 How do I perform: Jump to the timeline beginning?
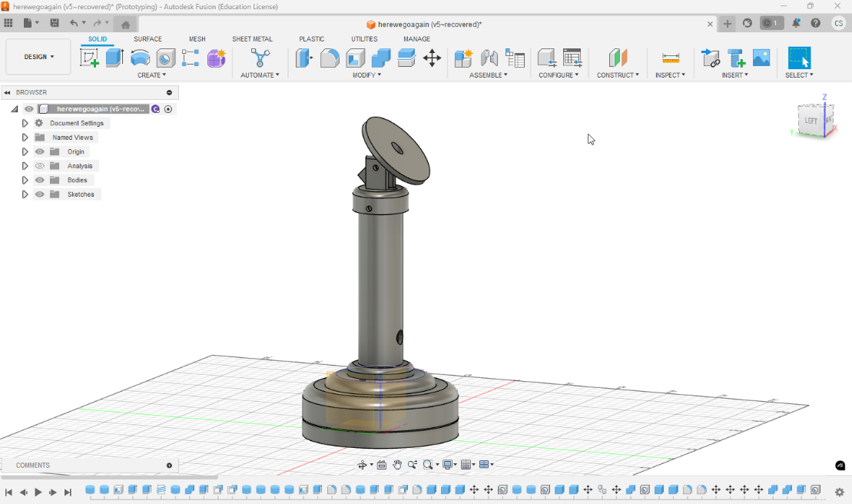pos(8,492)
